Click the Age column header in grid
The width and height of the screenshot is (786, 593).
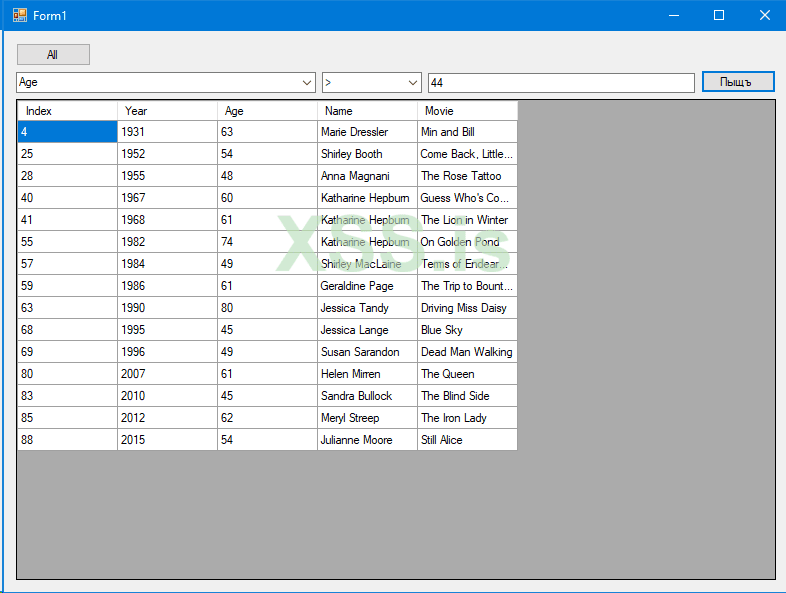pyautogui.click(x=268, y=111)
